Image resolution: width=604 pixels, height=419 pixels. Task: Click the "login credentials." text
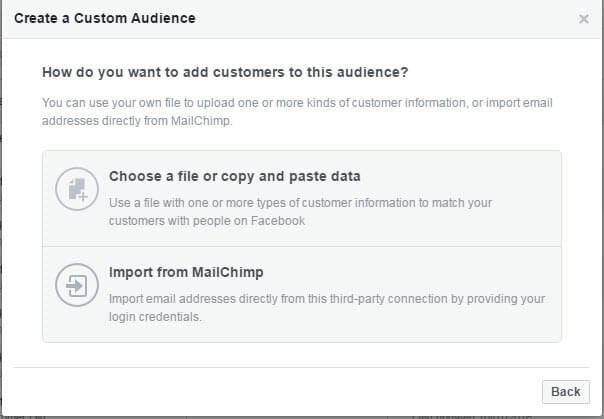155,317
